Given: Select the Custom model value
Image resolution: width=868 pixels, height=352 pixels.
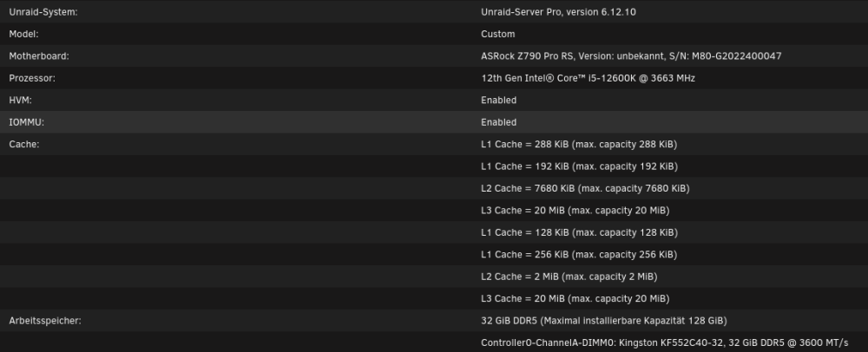Looking at the screenshot, I should (497, 34).
